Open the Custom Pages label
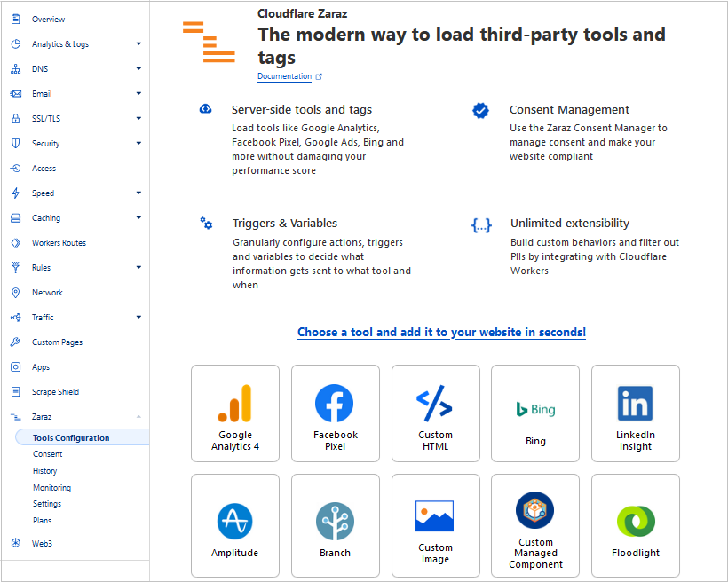 tap(57, 342)
